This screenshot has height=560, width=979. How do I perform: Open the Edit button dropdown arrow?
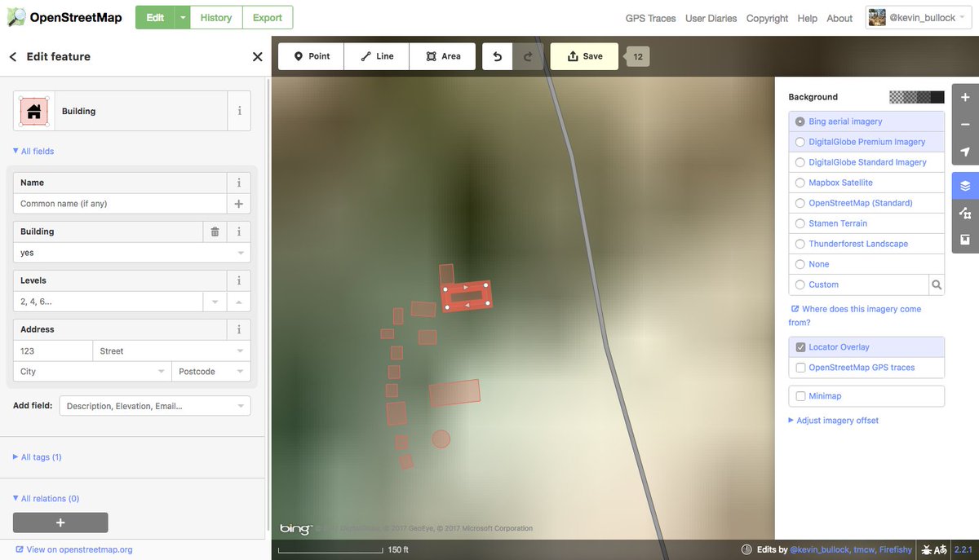click(183, 17)
